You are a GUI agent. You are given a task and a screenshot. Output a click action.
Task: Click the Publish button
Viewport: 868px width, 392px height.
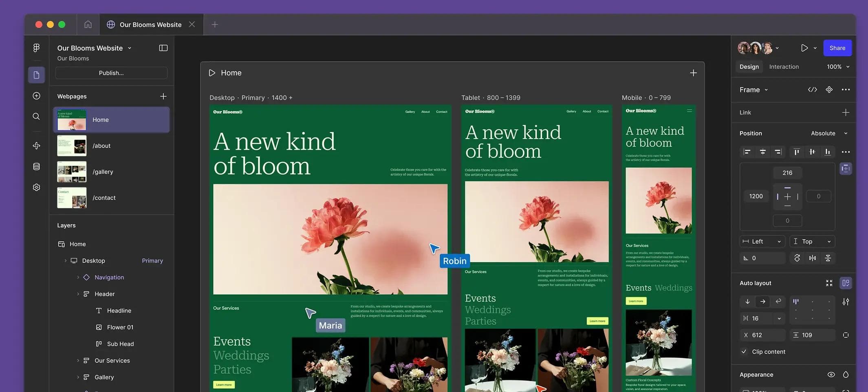pos(111,73)
